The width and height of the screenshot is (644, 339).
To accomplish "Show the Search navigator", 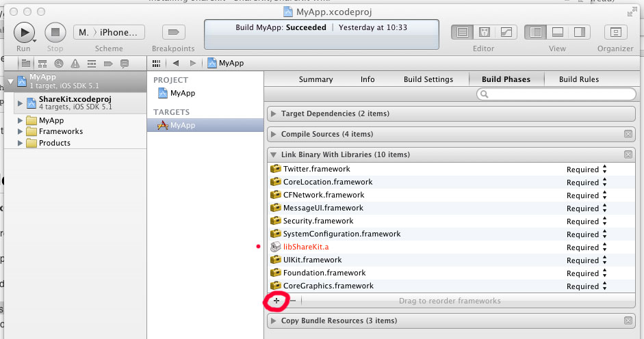I will pos(59,63).
